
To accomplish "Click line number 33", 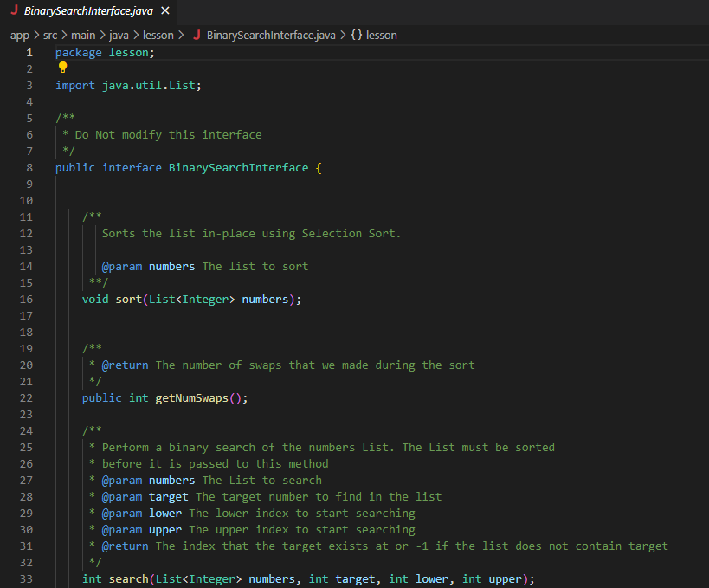I will 26,578.
